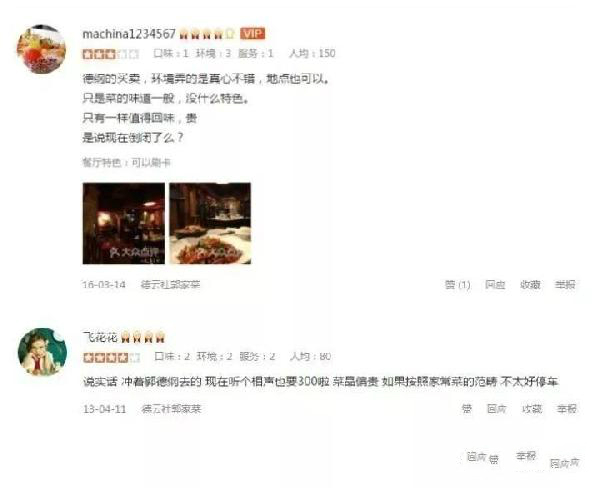Report the first review via 举报

coord(565,285)
